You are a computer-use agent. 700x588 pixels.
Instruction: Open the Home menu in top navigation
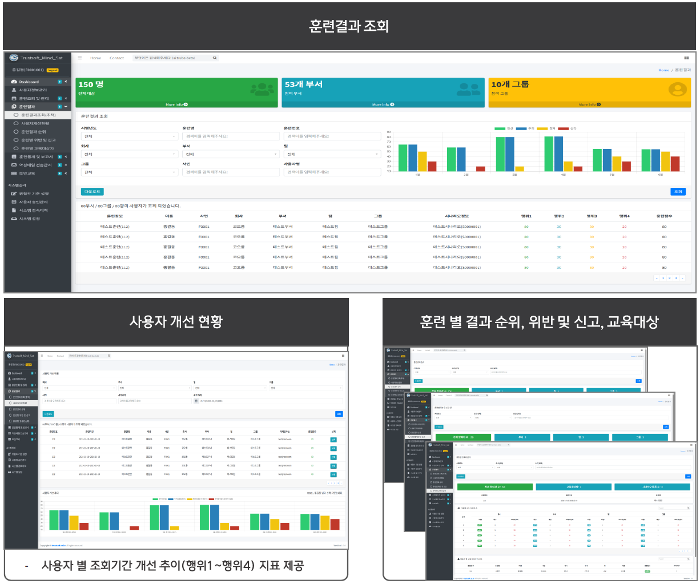(x=95, y=58)
